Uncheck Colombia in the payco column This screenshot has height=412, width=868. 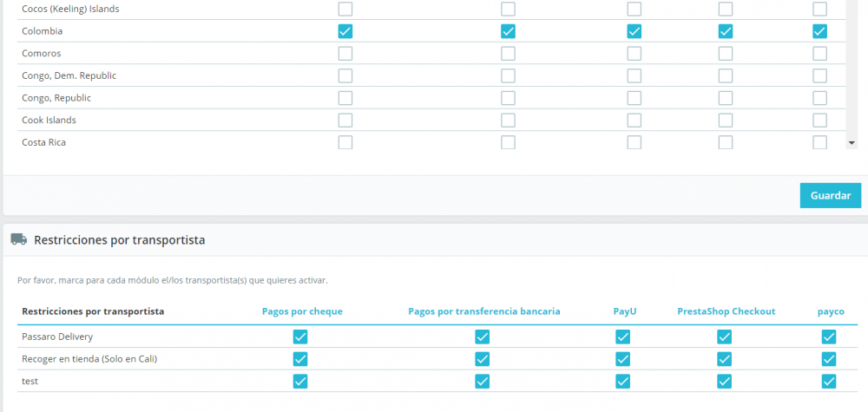[x=819, y=31]
